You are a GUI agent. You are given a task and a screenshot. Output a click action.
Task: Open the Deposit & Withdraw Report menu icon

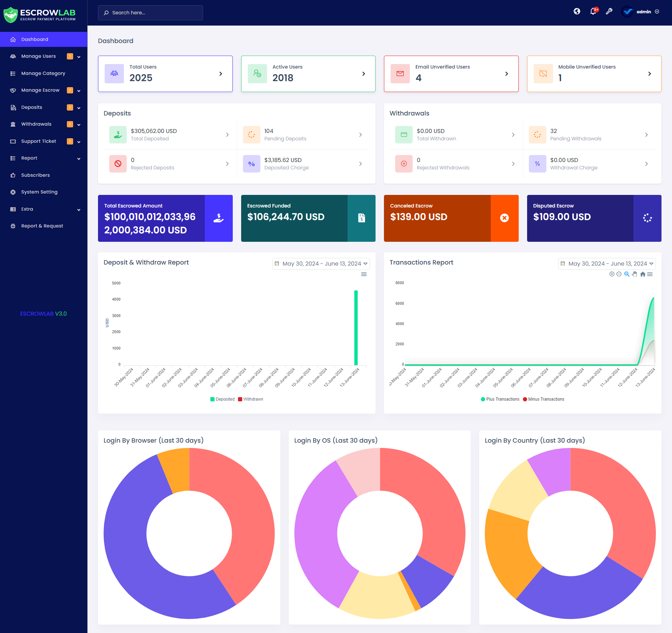(x=364, y=274)
